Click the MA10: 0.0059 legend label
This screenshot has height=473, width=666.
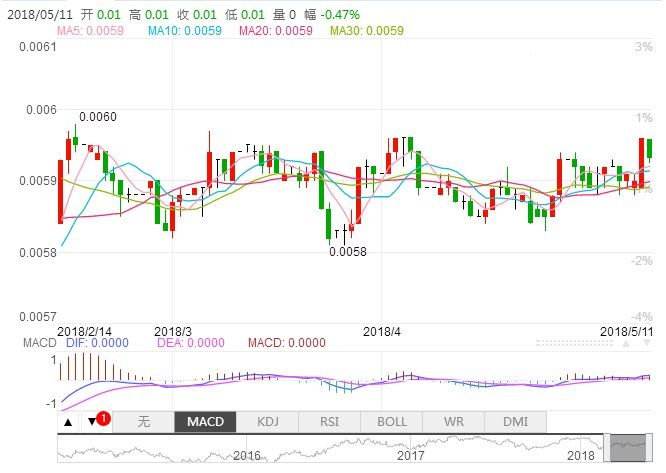coord(185,31)
